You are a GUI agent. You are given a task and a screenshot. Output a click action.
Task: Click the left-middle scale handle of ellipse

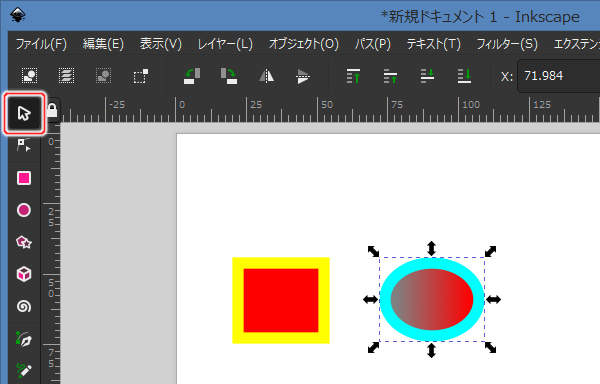(x=370, y=299)
